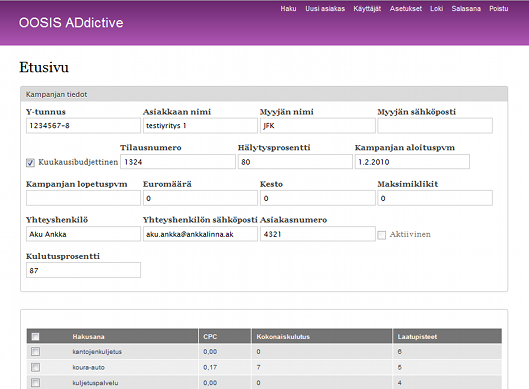
Task: Click the OOSIS ADdictive site title
Action: (71, 23)
